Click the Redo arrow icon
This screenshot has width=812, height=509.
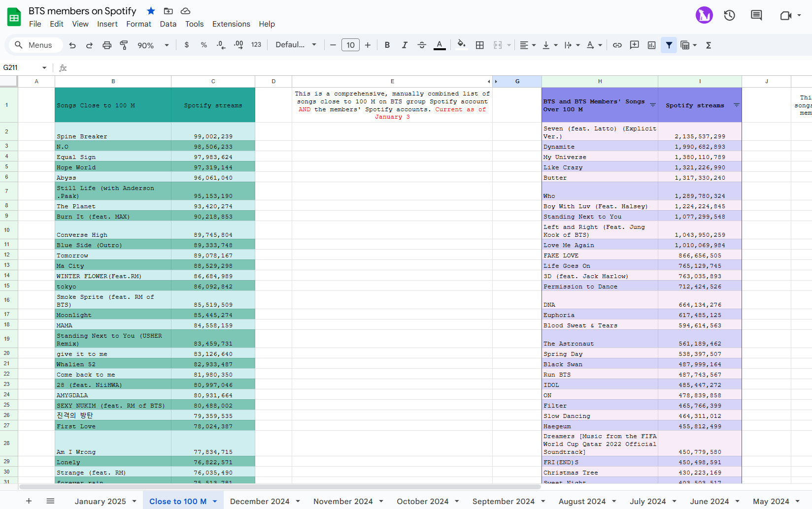click(89, 45)
